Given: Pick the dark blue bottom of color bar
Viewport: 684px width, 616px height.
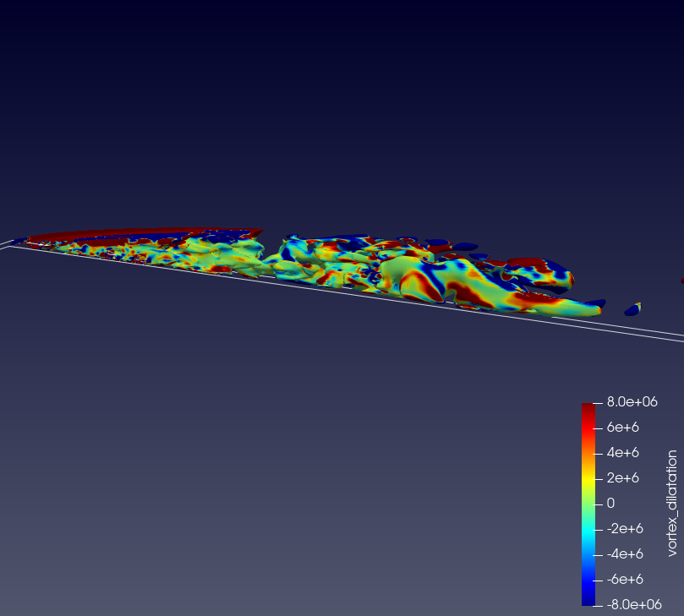Looking at the screenshot, I should (x=588, y=599).
